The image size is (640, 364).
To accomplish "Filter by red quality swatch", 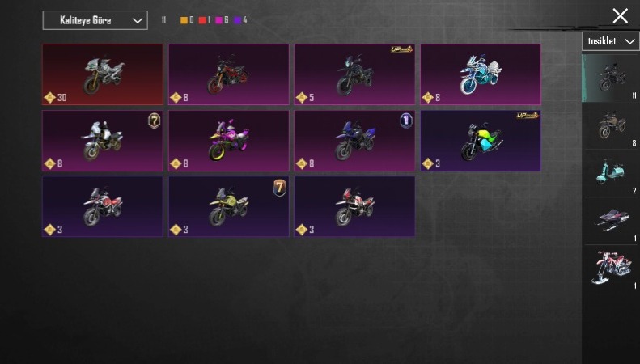I will click(202, 20).
